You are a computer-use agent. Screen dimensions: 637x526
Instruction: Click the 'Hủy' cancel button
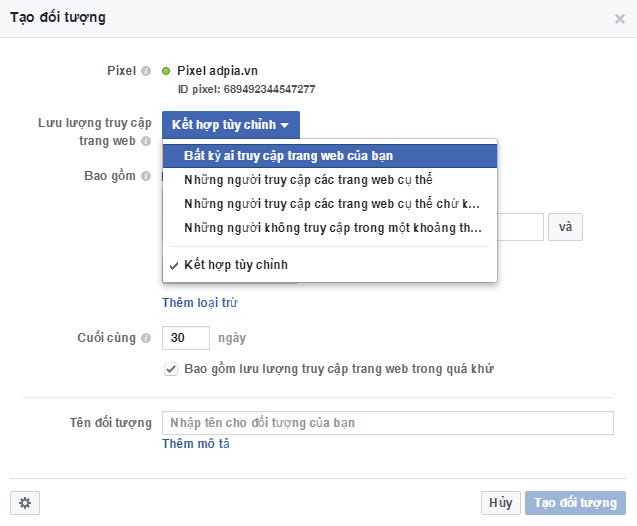[x=500, y=503]
